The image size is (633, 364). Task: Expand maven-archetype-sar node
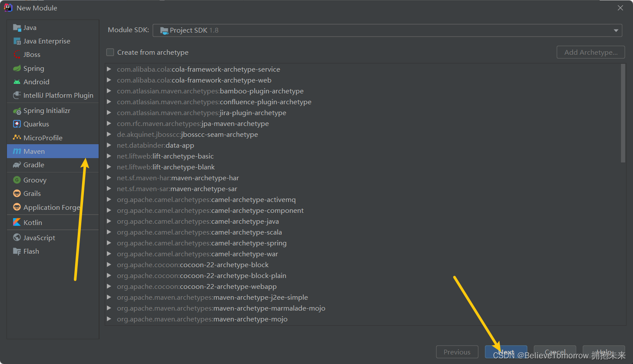109,189
